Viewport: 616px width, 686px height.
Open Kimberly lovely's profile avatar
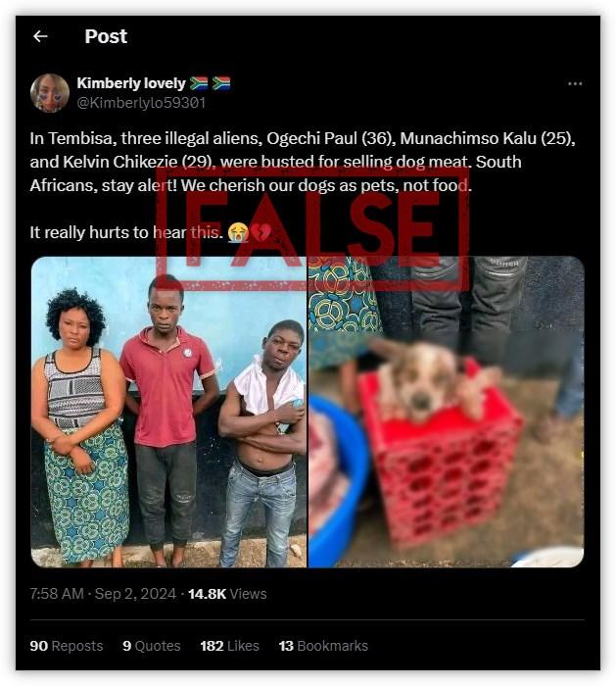coord(50,93)
